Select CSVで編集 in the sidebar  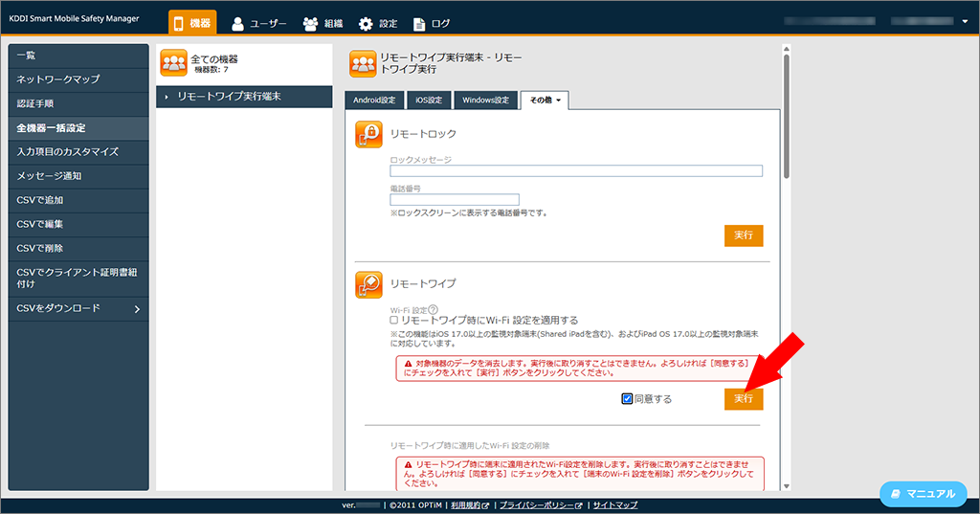click(78, 224)
